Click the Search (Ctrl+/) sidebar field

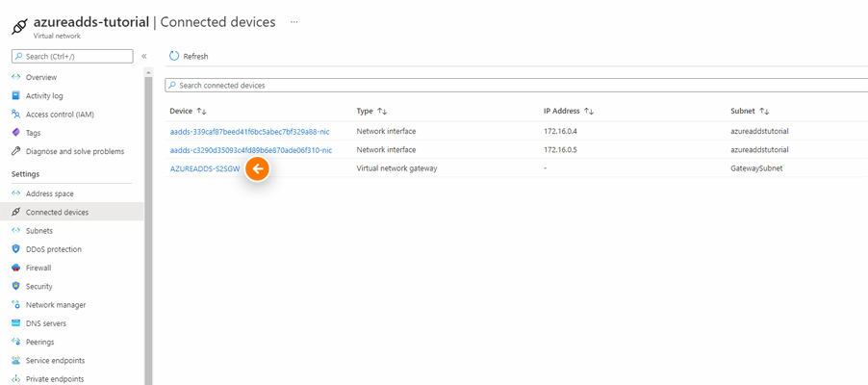(x=72, y=57)
